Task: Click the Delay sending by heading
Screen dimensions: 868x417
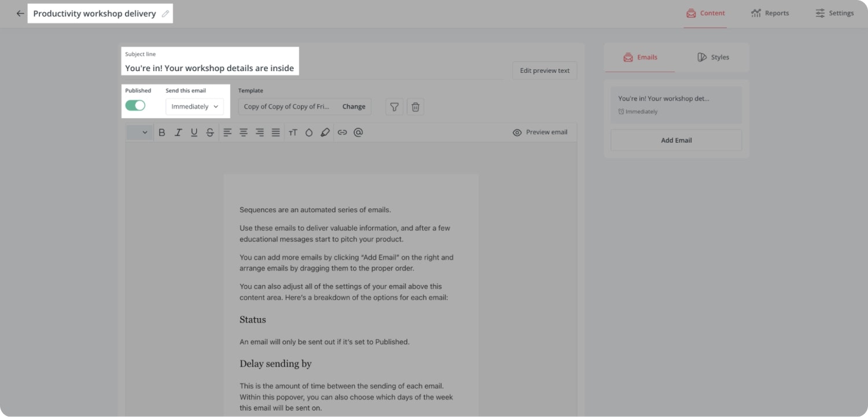Action: coord(275,364)
